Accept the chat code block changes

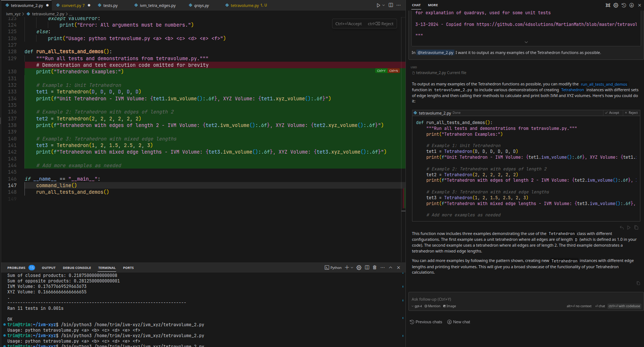[x=612, y=113]
